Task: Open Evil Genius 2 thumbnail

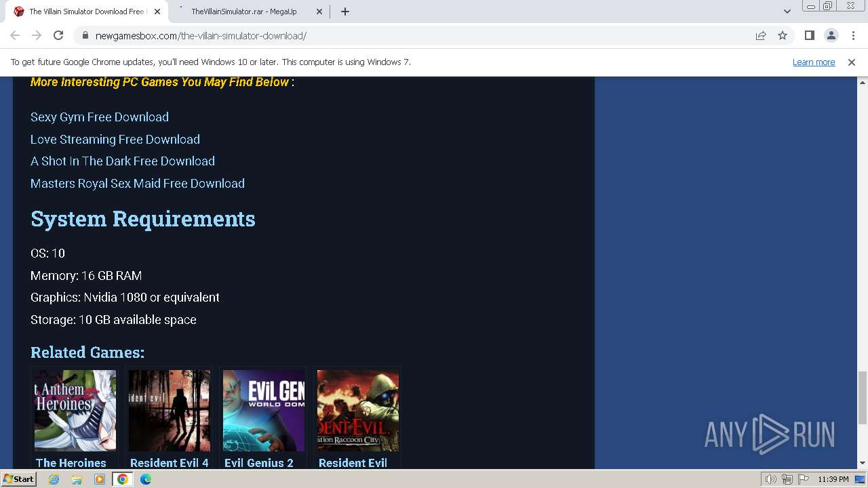Action: coord(263,411)
